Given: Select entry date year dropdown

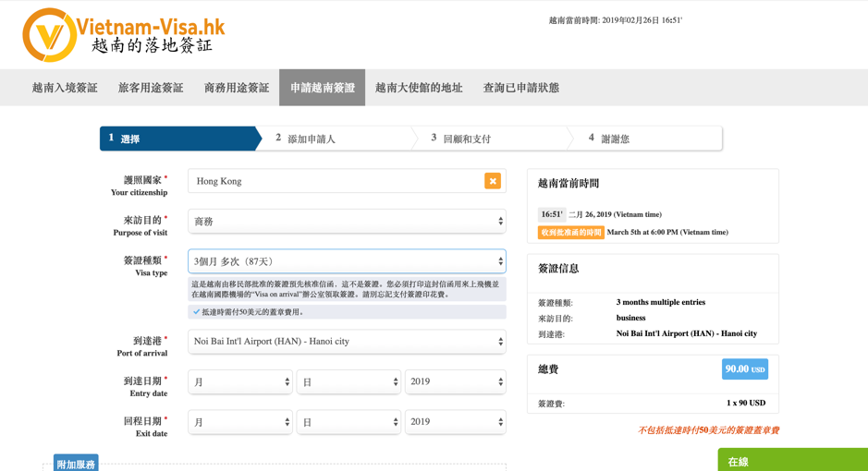Looking at the screenshot, I should (x=456, y=381).
